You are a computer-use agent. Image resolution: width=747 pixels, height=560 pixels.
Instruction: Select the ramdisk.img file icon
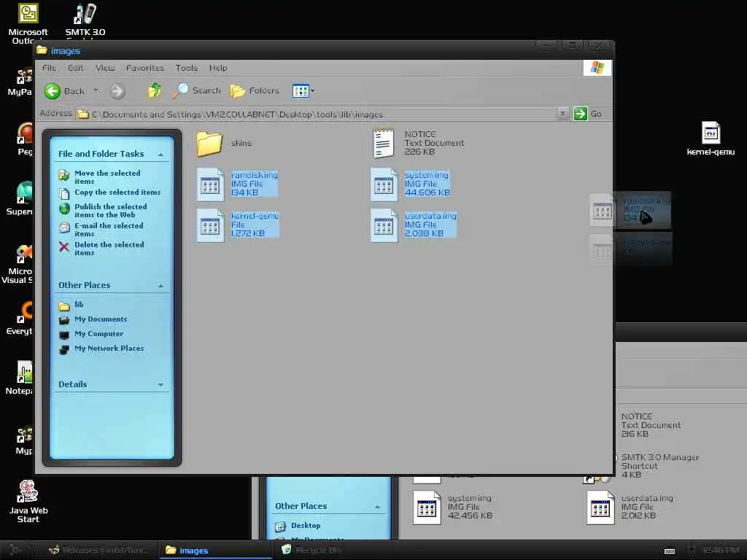(211, 184)
